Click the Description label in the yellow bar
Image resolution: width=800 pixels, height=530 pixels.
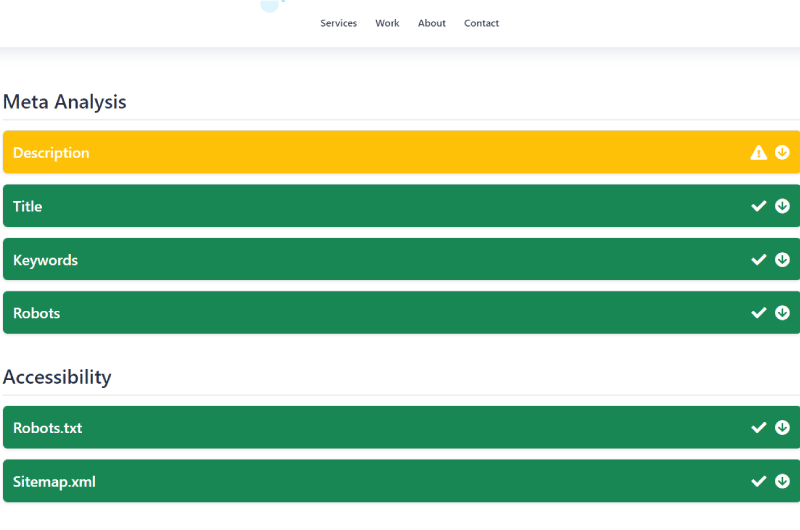pyautogui.click(x=51, y=153)
